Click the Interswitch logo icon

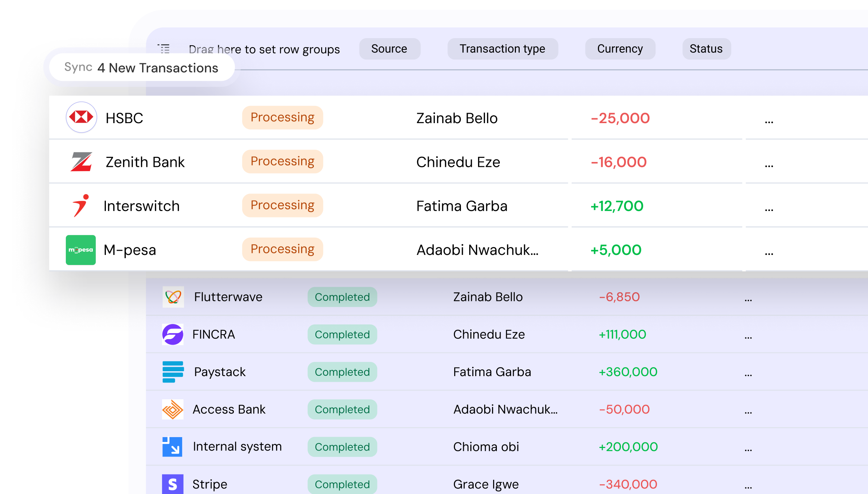point(81,205)
